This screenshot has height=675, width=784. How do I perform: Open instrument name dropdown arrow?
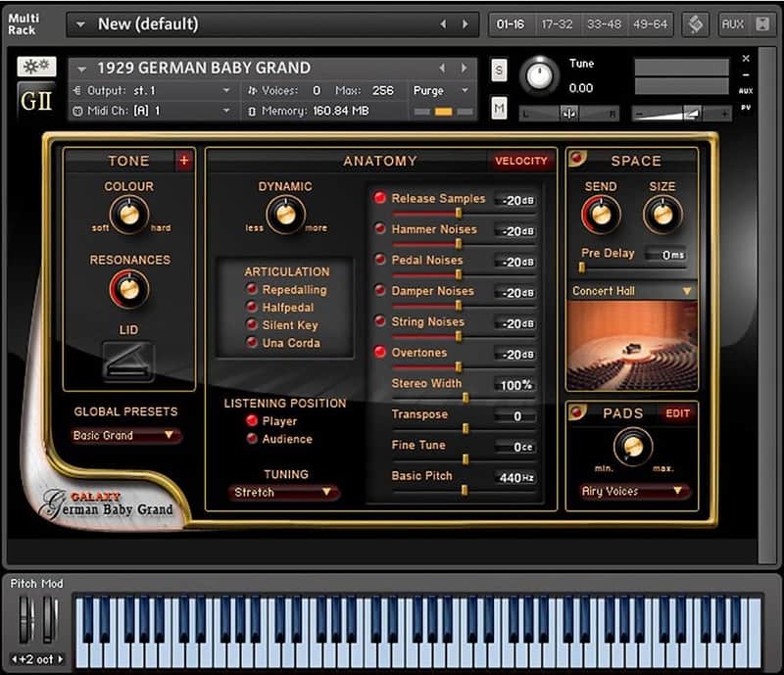click(82, 69)
